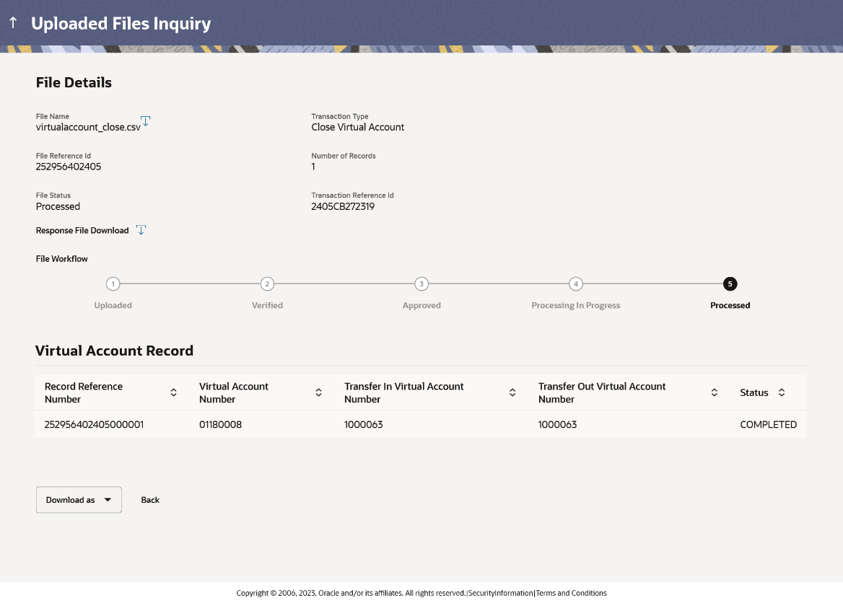
Task: Open Terms and Conditions link
Action: click(x=571, y=593)
